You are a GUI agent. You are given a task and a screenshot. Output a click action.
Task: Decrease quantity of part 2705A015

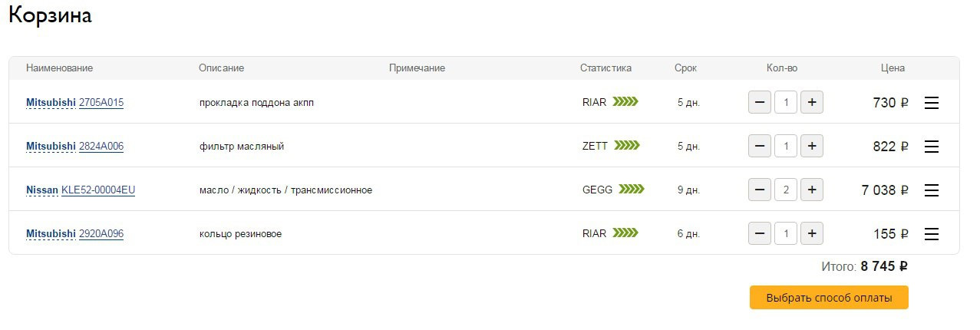pyautogui.click(x=760, y=102)
